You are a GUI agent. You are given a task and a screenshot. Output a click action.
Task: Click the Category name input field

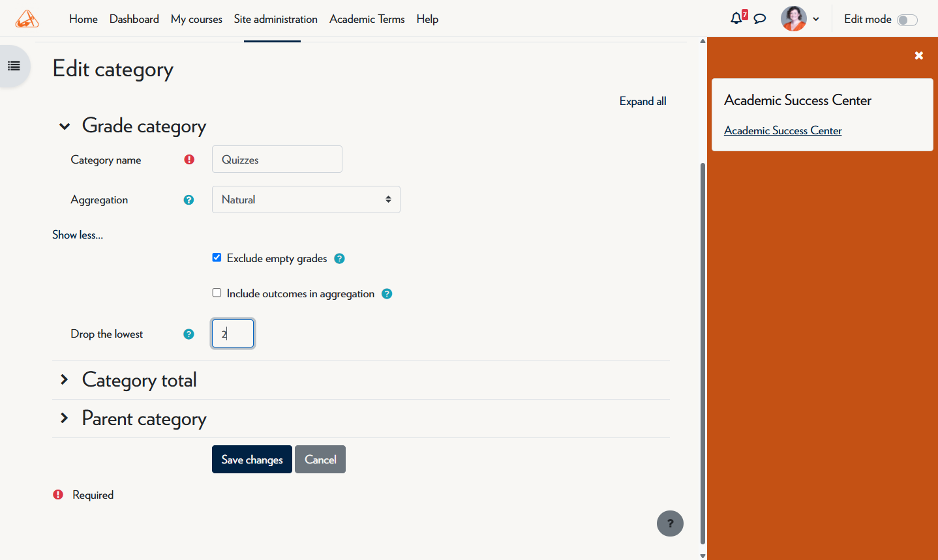click(277, 159)
